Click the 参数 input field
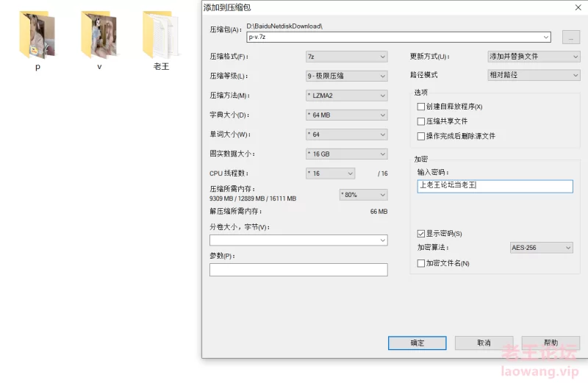The height and width of the screenshot is (383, 588). pos(298,270)
